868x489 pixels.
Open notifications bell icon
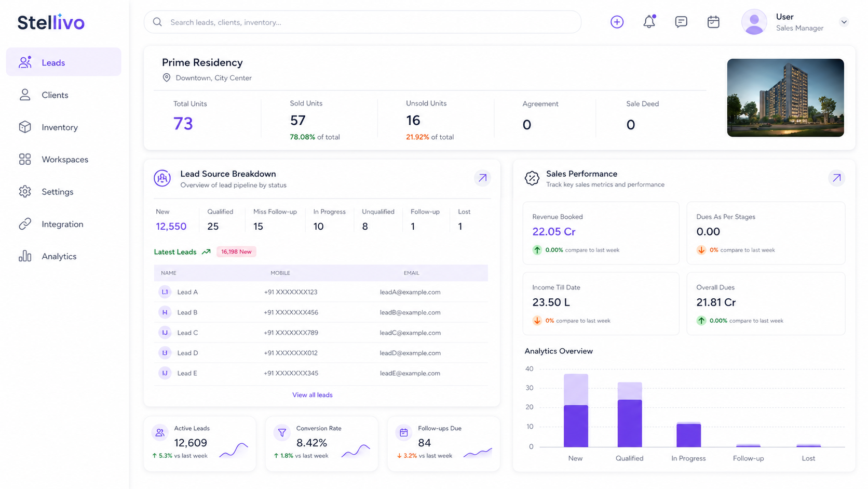(x=649, y=21)
